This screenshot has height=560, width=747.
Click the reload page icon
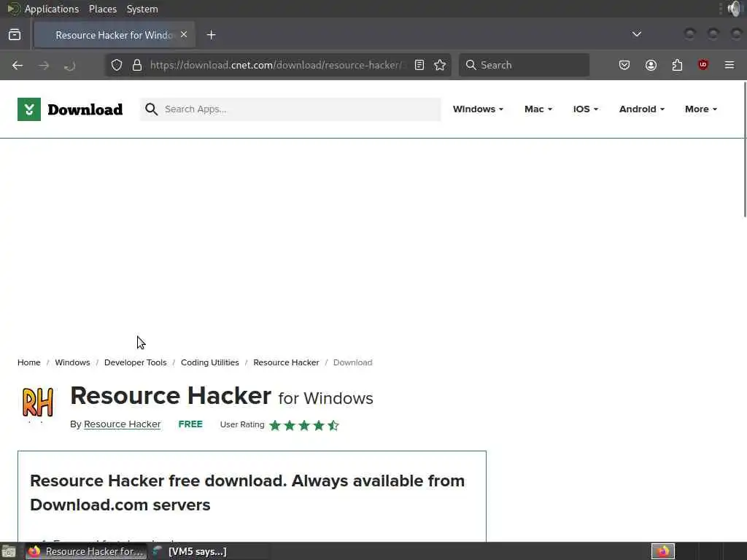pyautogui.click(x=69, y=65)
